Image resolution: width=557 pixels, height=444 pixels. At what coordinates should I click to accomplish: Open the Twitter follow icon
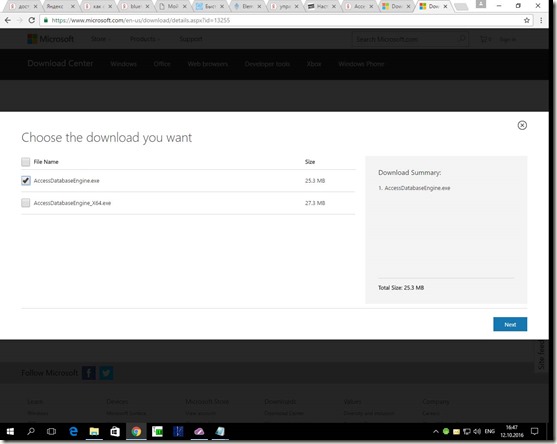pos(106,373)
